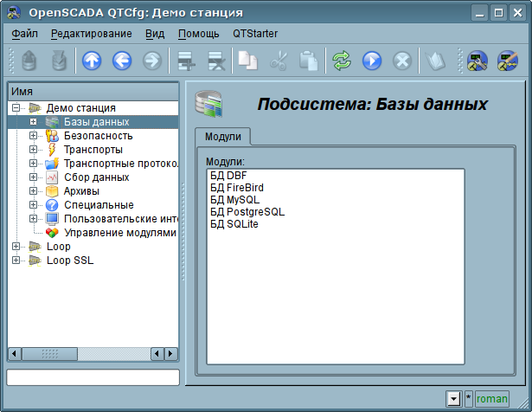
Task: Click the Безопасность keys icon in the tree
Action: [52, 136]
